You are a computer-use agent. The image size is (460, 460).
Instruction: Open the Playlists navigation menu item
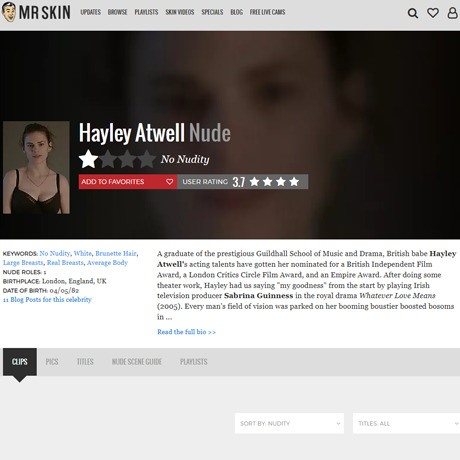click(x=146, y=12)
